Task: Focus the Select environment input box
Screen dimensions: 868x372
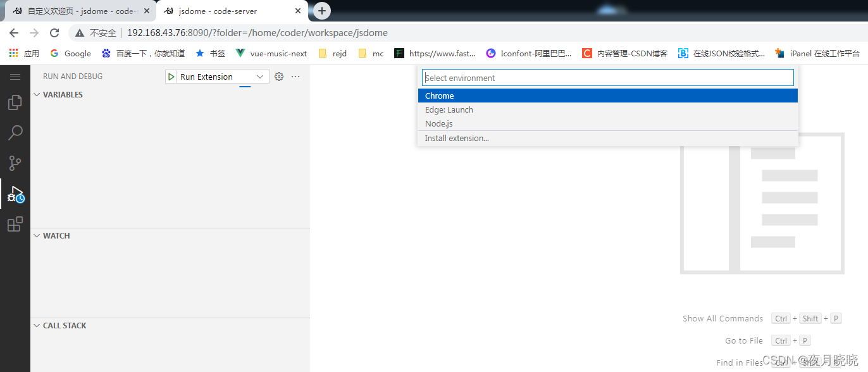Action: click(608, 78)
